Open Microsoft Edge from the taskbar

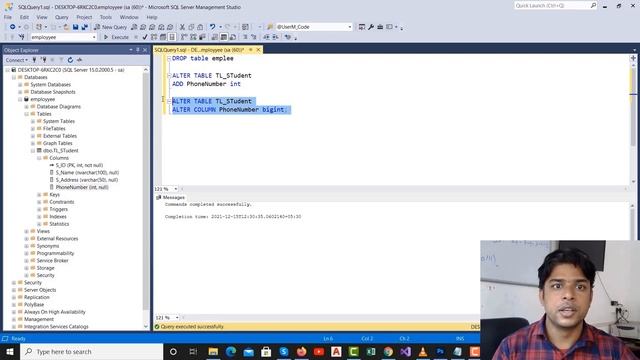coord(231,351)
